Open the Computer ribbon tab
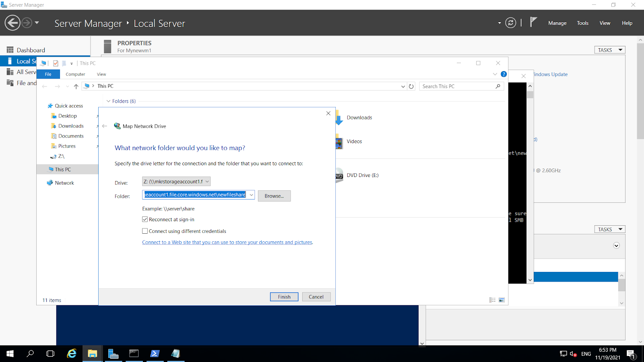 pyautogui.click(x=75, y=74)
